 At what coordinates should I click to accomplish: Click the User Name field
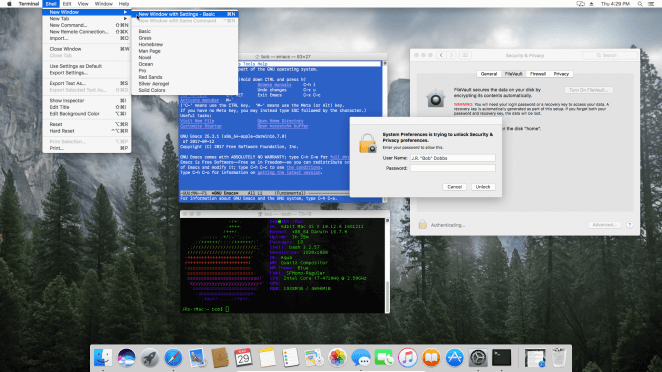pyautogui.click(x=453, y=158)
